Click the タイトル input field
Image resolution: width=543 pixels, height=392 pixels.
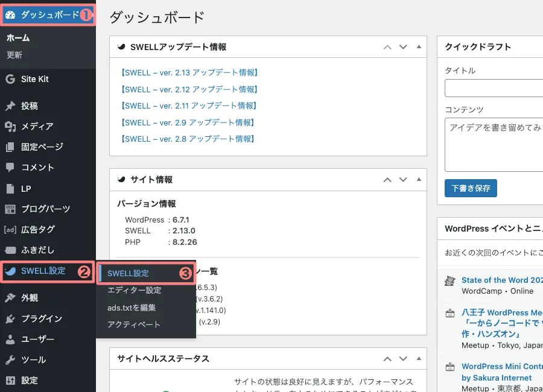pyautogui.click(x=494, y=88)
